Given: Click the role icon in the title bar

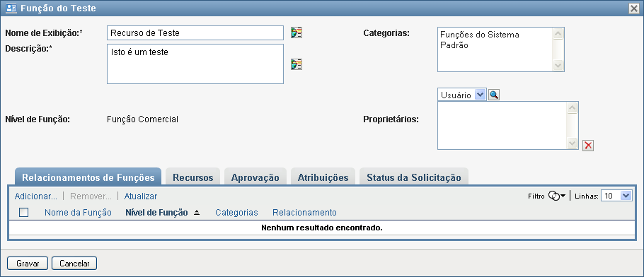Looking at the screenshot, I should [x=11, y=8].
